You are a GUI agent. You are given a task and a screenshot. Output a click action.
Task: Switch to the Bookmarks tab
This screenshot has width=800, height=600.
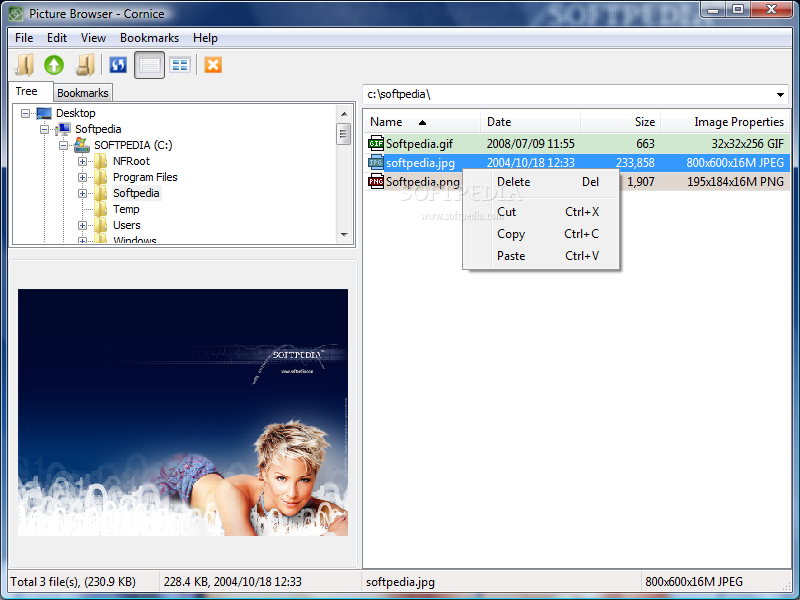[x=83, y=93]
